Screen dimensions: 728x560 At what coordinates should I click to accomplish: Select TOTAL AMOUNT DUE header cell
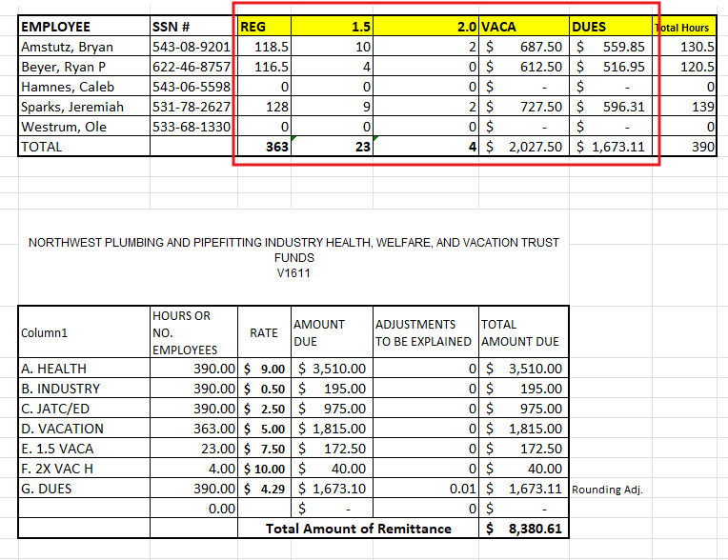[x=524, y=332]
